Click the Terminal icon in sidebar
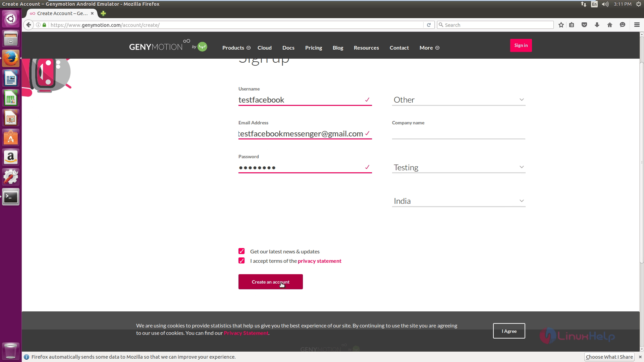Image resolution: width=644 pixels, height=362 pixels. (x=11, y=197)
